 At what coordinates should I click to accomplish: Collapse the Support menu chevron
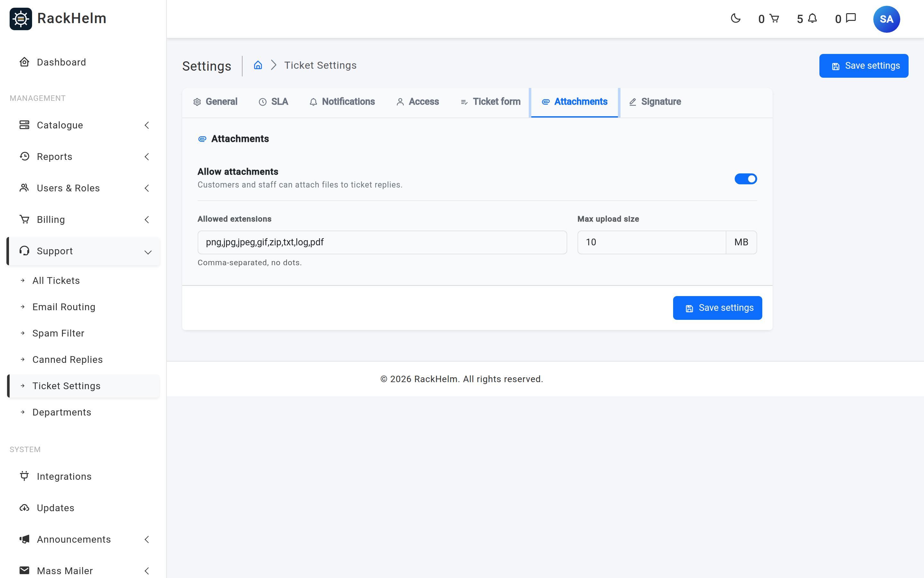point(148,252)
